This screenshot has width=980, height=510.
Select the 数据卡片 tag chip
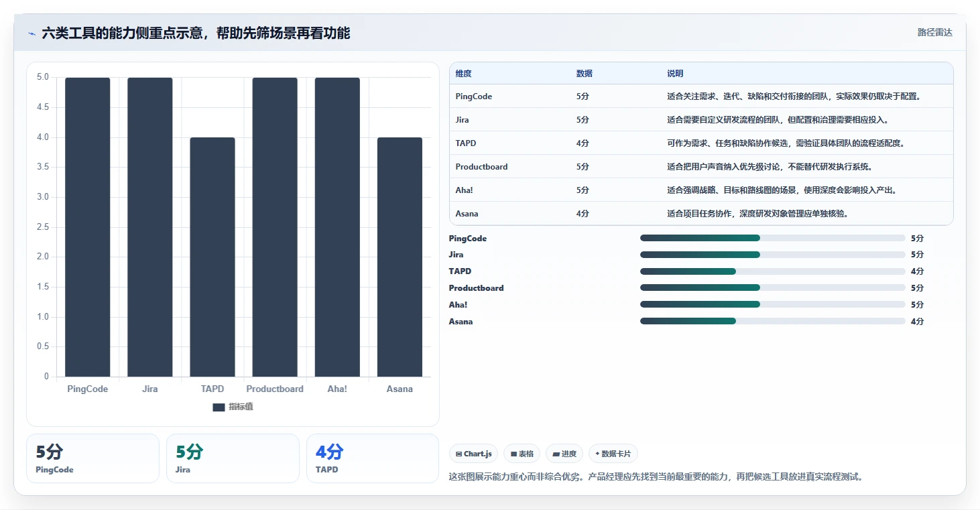point(613,454)
